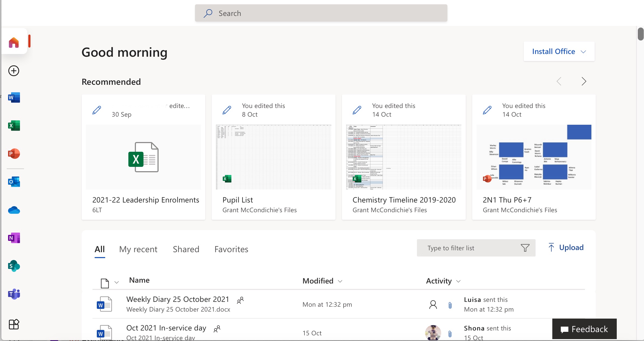
Task: Select the Shared tab
Action: [x=186, y=249]
